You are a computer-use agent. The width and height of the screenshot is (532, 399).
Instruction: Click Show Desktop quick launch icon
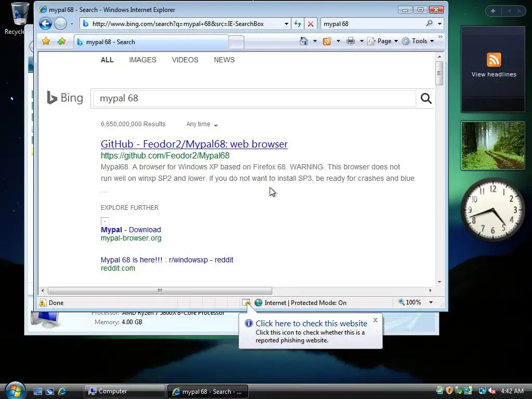tap(38, 391)
